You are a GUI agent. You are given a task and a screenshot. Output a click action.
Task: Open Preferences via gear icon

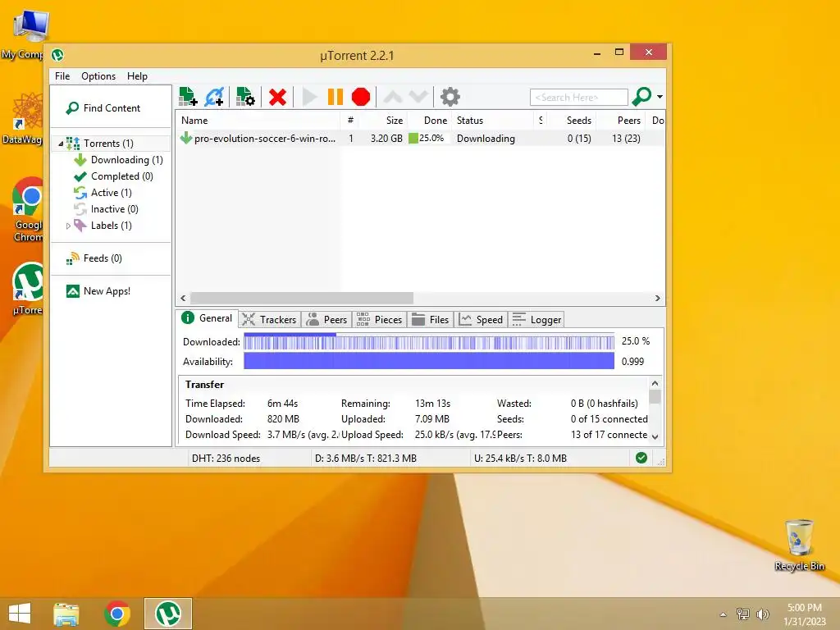tap(450, 97)
